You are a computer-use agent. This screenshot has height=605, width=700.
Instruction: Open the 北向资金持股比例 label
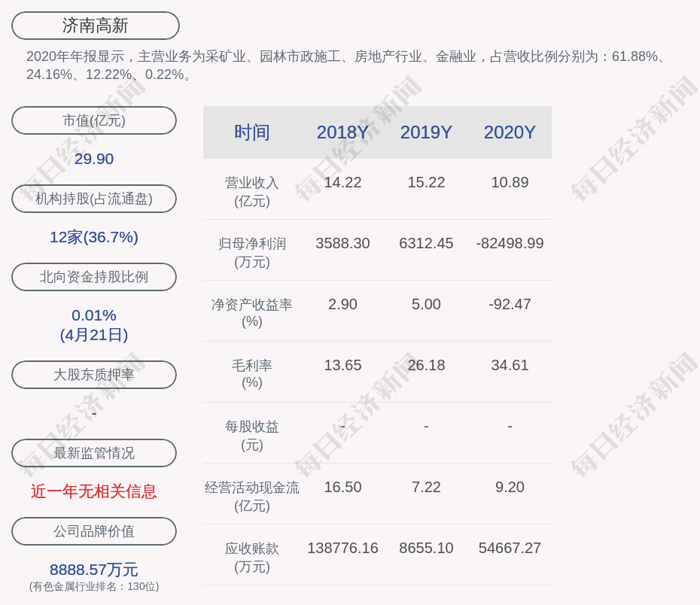point(94,277)
